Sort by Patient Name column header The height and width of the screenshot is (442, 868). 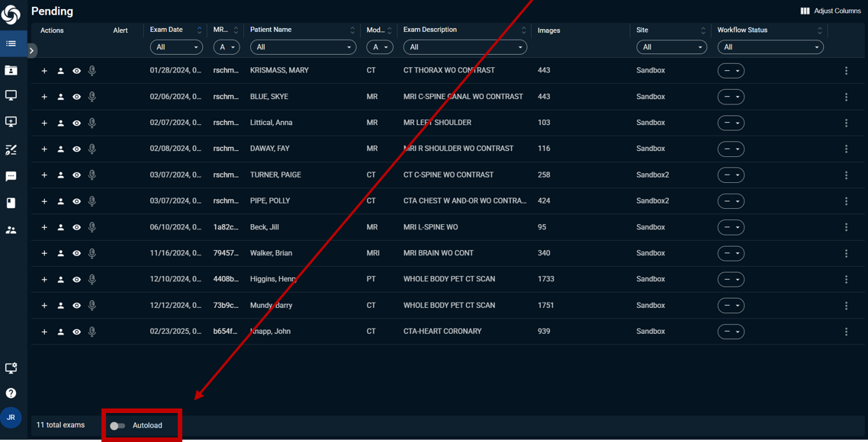[271, 30]
